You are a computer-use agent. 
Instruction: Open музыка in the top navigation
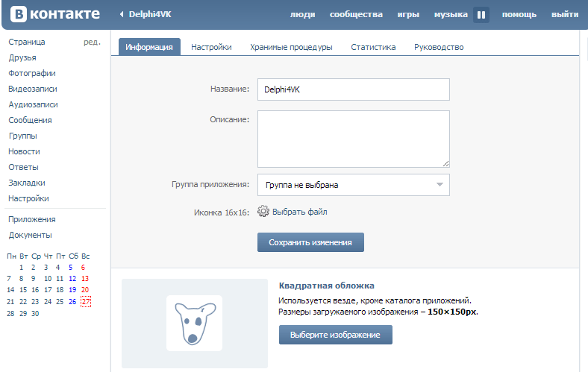point(451,14)
